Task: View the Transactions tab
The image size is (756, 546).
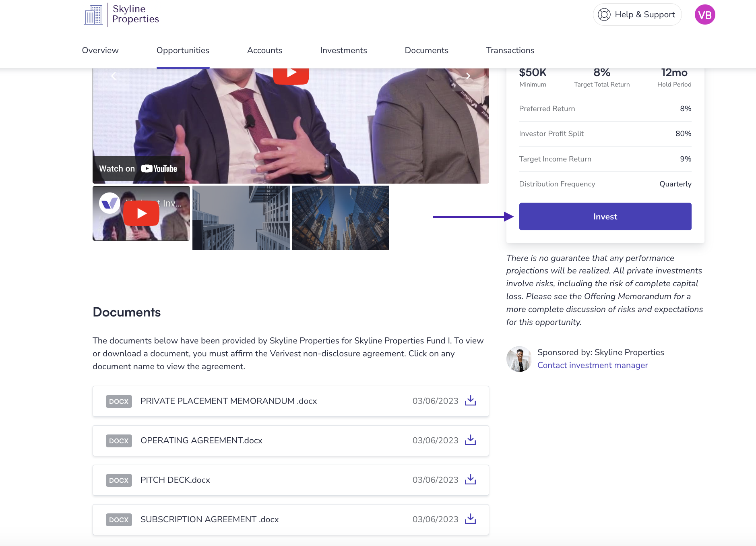Action: [x=510, y=50]
